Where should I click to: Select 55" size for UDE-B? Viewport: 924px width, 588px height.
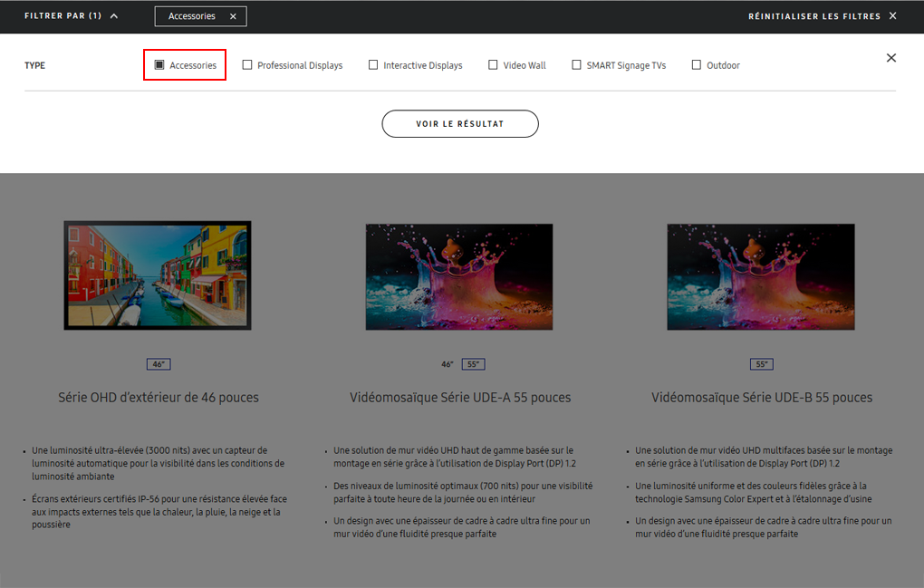pos(762,364)
